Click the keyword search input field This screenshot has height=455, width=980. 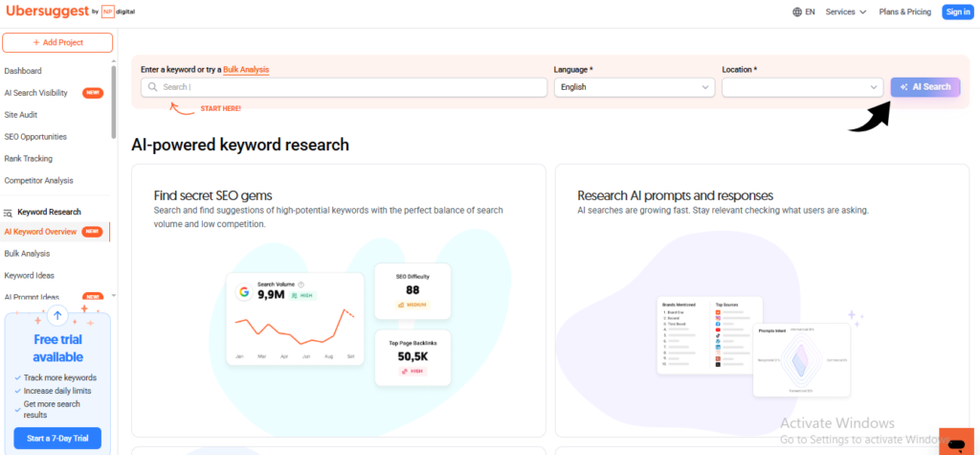click(344, 87)
